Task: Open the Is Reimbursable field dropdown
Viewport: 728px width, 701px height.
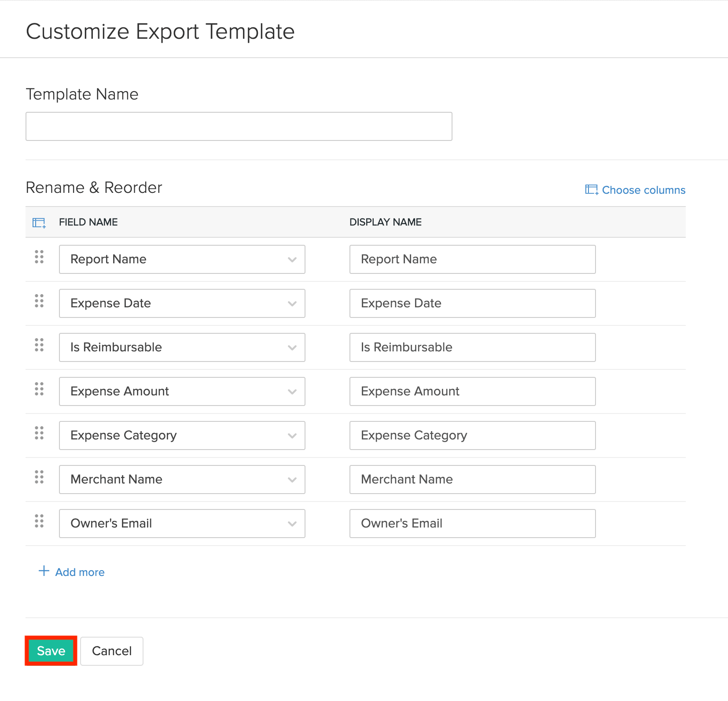Action: tap(182, 347)
